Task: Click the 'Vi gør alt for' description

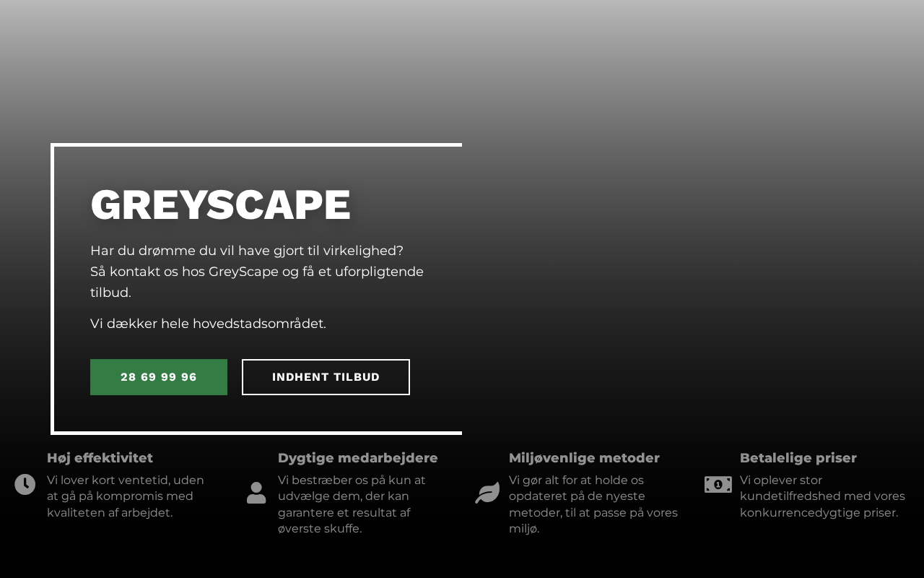Action: [x=593, y=504]
